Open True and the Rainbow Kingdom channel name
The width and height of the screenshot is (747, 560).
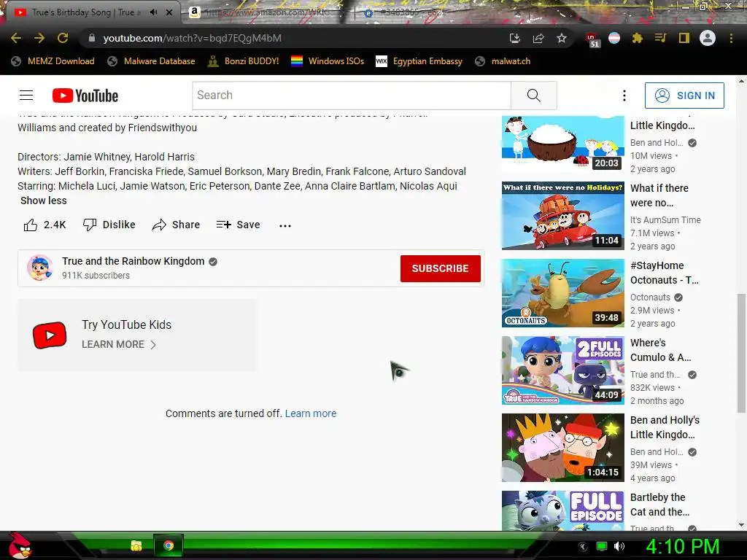tap(133, 261)
